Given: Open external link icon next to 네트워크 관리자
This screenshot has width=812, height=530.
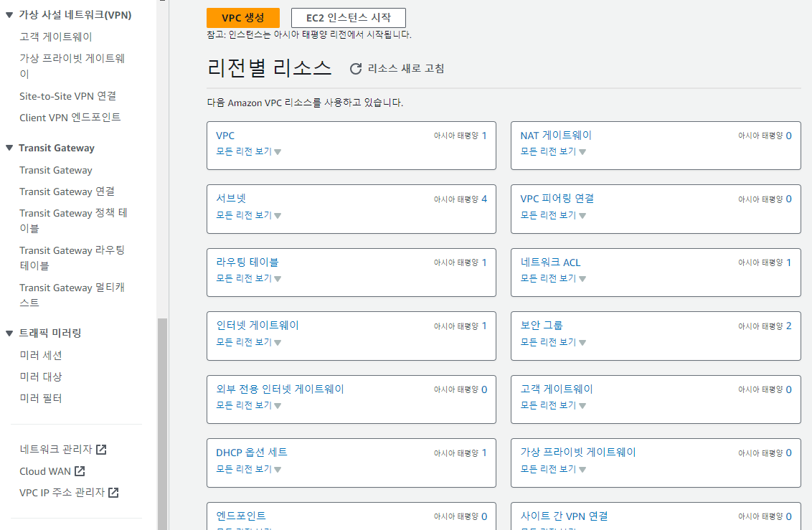Looking at the screenshot, I should [102, 449].
